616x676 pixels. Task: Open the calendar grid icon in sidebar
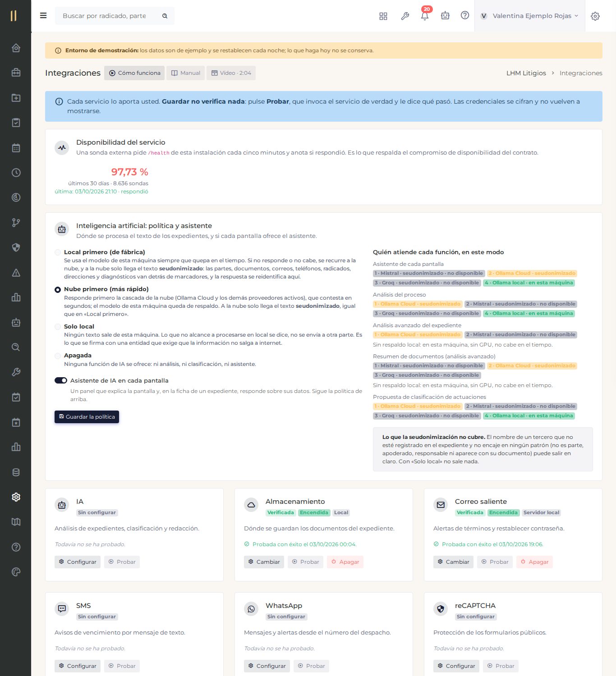point(16,148)
